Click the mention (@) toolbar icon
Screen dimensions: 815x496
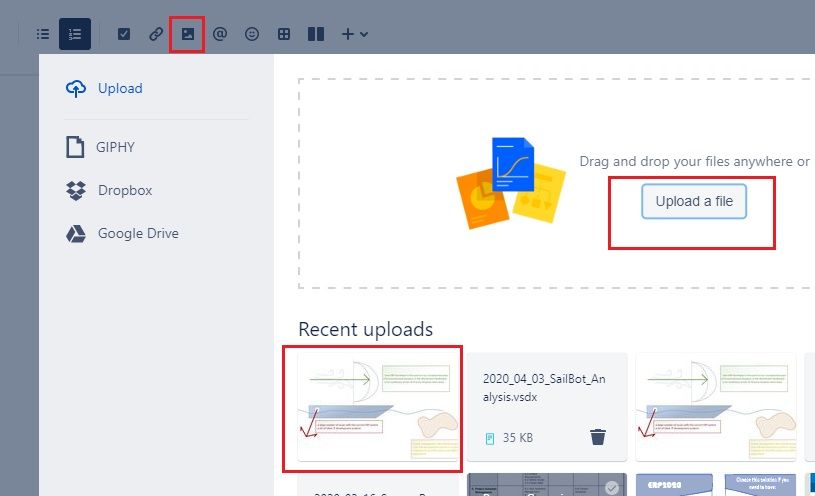pos(220,34)
